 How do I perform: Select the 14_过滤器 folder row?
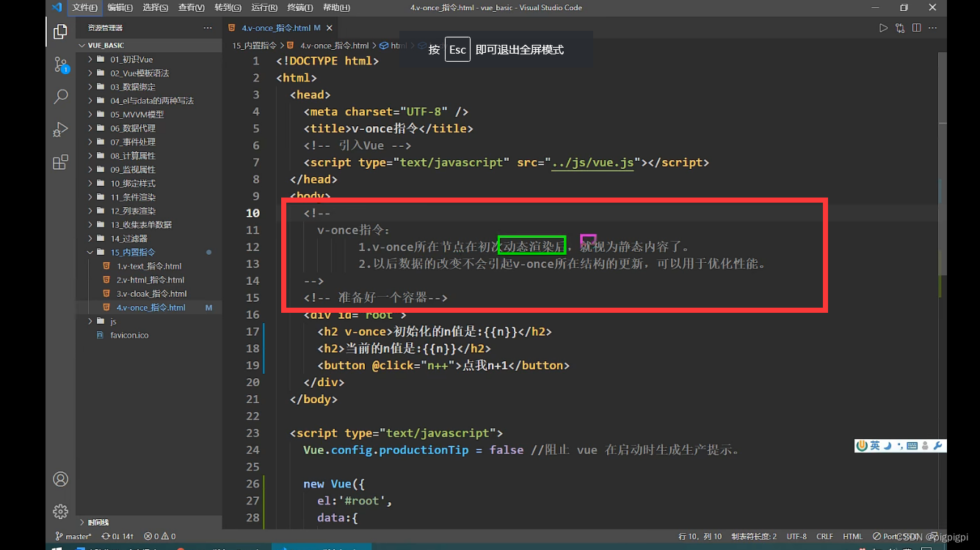[148, 239]
